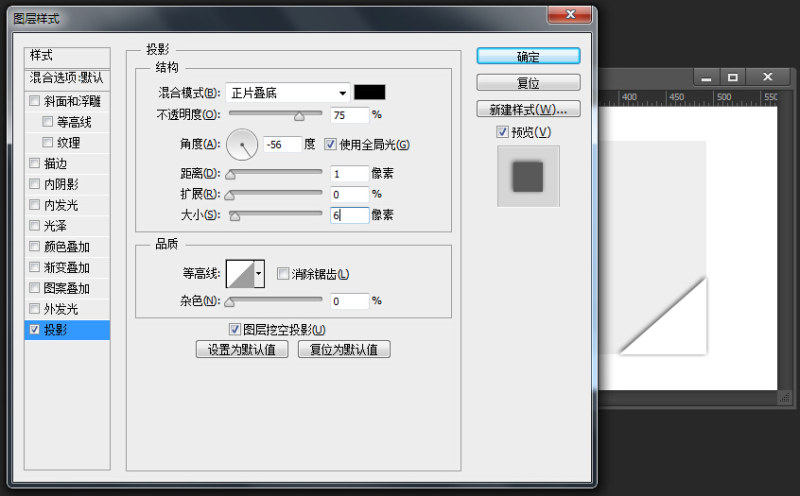Image resolution: width=800 pixels, height=496 pixels.
Task: Enable 内发光 checkbox
Action: click(34, 205)
